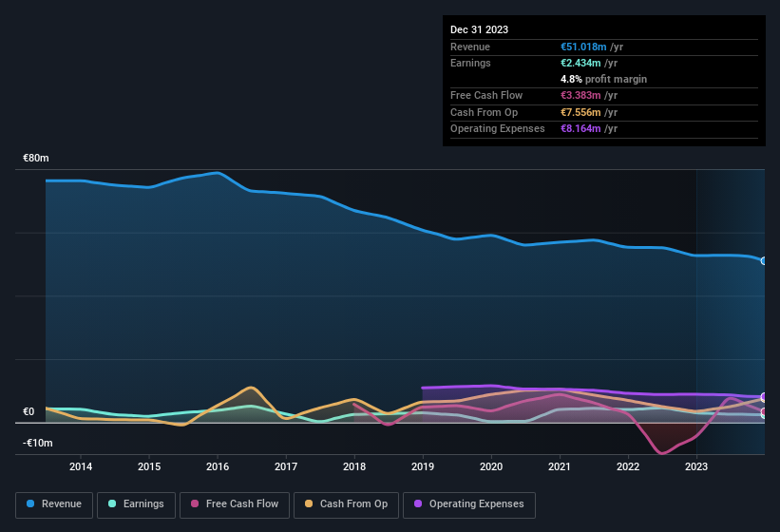Select the Operating Expenses end point marker
The width and height of the screenshot is (780, 532).
tap(764, 397)
